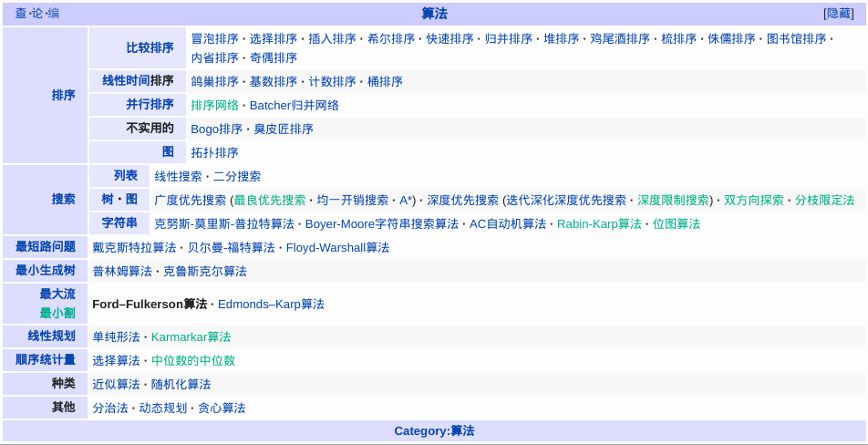Open the 深度优先搜索 link
Viewport: 868px width, 445px height.
tap(462, 200)
